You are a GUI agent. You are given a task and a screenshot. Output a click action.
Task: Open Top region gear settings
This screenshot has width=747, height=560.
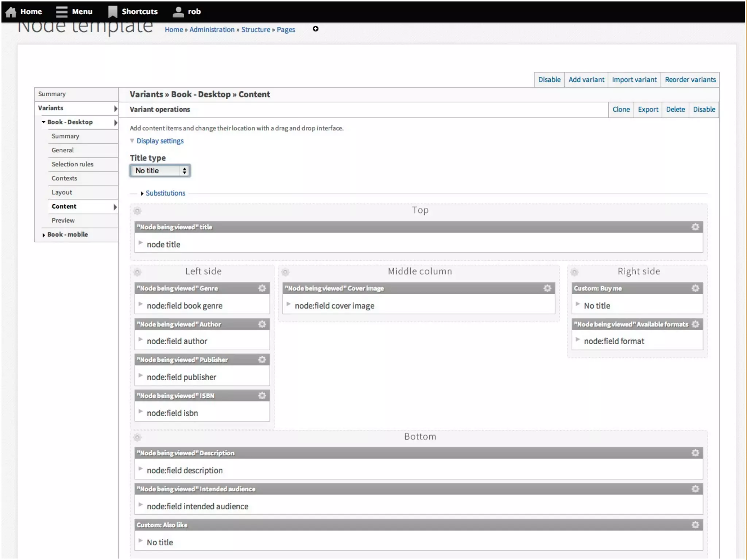tap(137, 211)
